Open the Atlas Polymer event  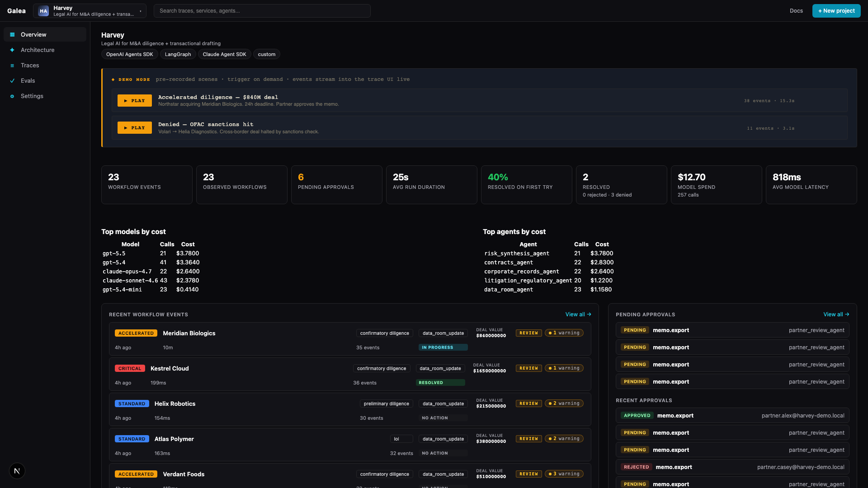coord(350,445)
